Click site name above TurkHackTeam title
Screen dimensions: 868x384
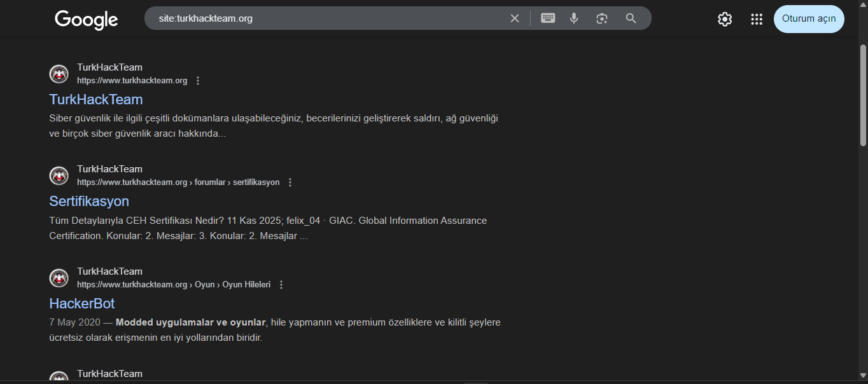click(109, 67)
